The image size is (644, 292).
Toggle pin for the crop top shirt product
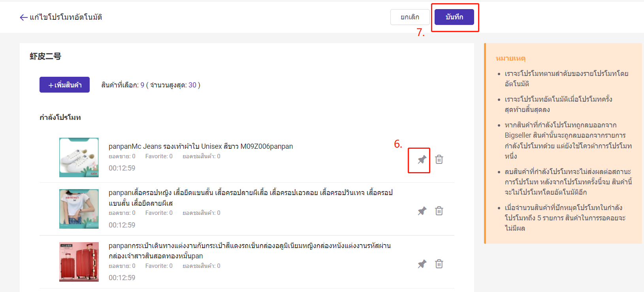[x=422, y=211]
